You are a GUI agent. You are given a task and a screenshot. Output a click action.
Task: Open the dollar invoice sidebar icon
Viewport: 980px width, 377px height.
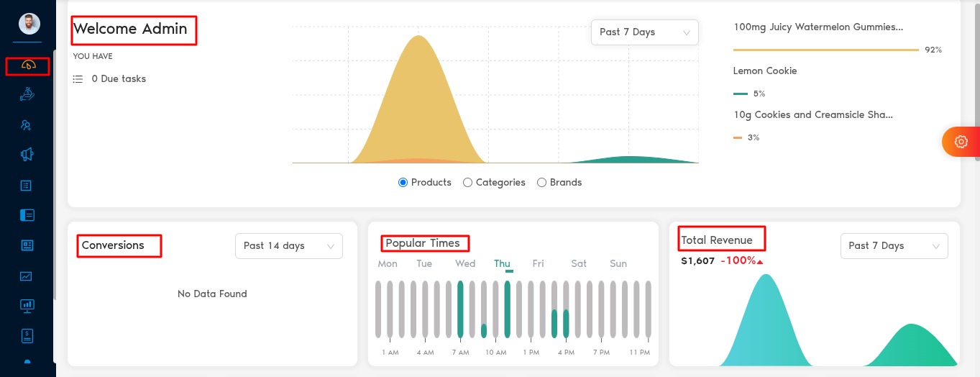[x=27, y=335]
